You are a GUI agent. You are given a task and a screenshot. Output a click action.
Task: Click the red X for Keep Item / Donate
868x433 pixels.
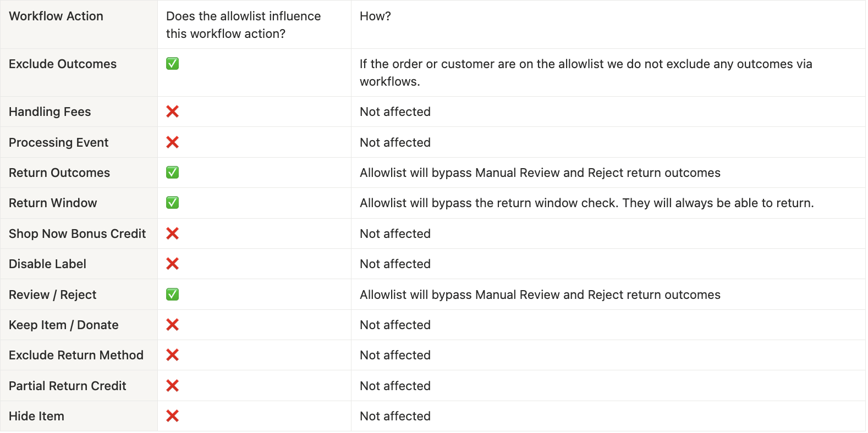pyautogui.click(x=172, y=325)
